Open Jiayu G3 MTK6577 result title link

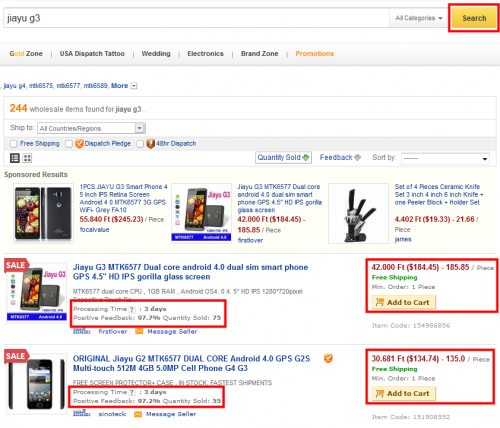click(x=190, y=272)
